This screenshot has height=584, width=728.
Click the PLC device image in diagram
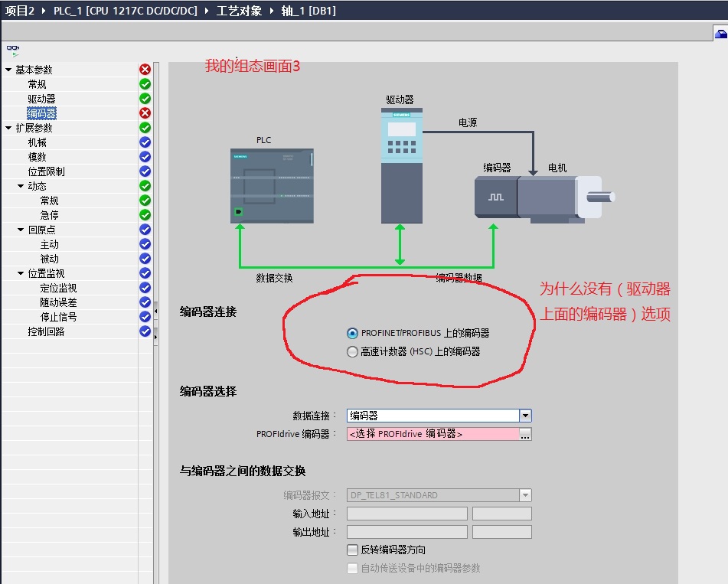tap(272, 186)
